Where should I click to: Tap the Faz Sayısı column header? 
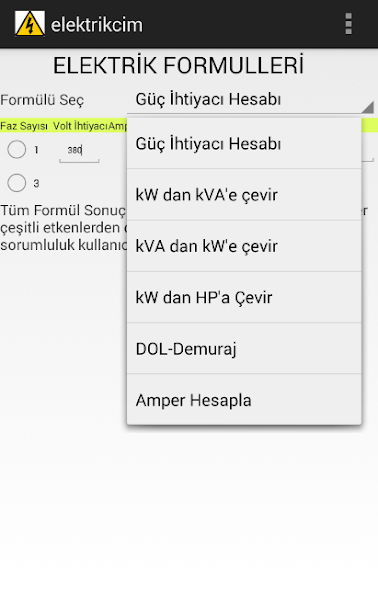click(x=24, y=126)
